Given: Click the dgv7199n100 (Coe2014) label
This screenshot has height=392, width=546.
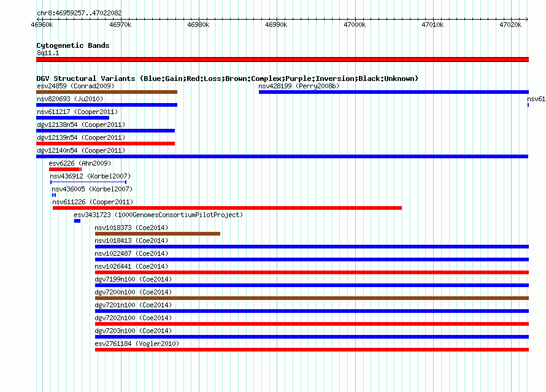Looking at the screenshot, I should click(x=133, y=279).
